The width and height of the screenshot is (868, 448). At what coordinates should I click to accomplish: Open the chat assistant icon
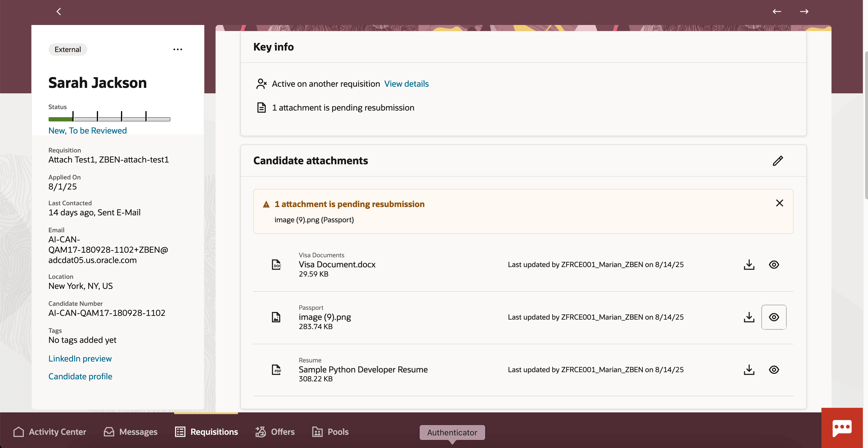tap(842, 428)
